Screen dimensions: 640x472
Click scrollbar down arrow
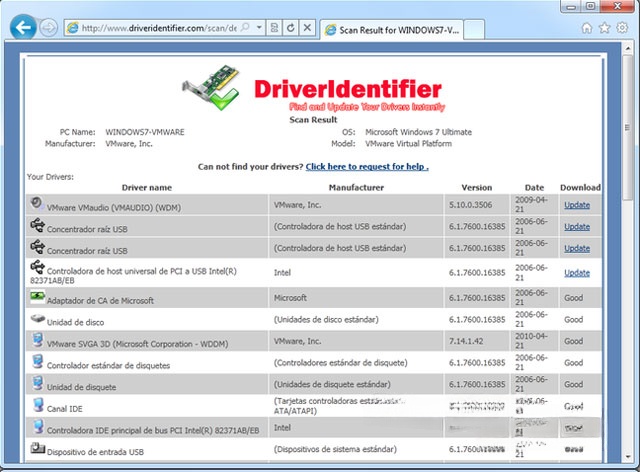(628, 456)
